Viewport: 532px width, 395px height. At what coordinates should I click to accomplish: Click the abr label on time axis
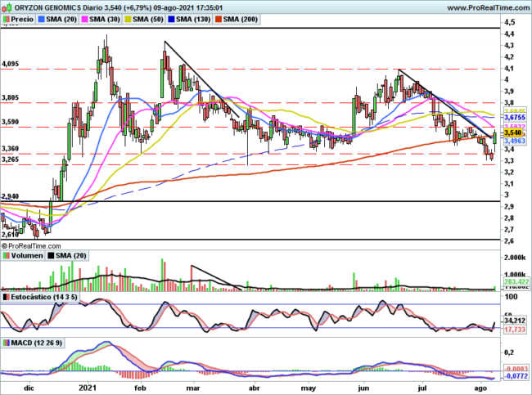[254, 388]
